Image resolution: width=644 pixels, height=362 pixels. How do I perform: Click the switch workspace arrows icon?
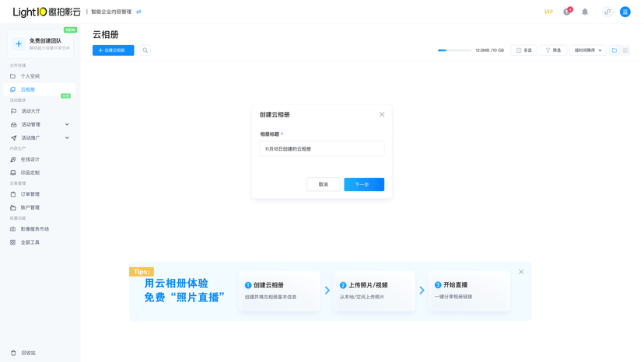[138, 12]
